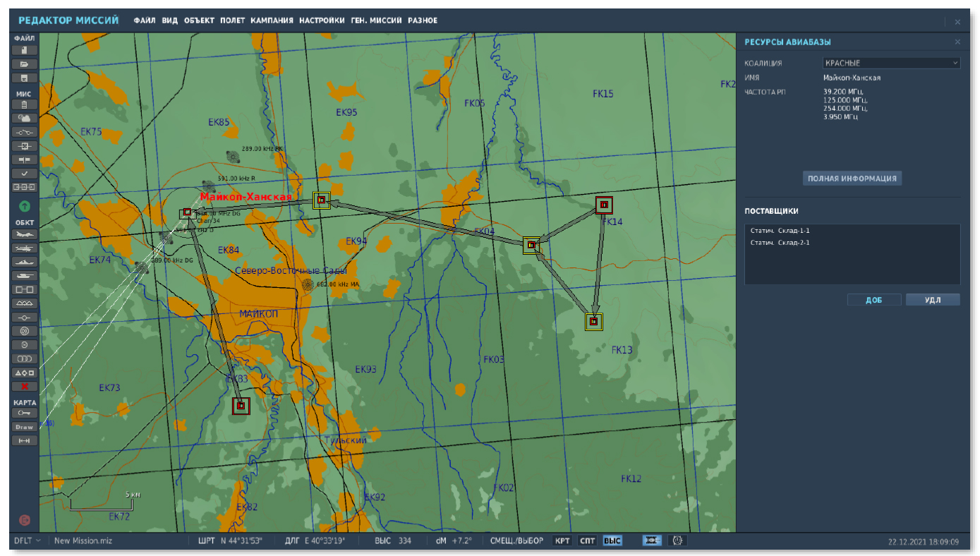Open the Draw tool in map section
Screen dimensions: 980x556
(x=25, y=427)
